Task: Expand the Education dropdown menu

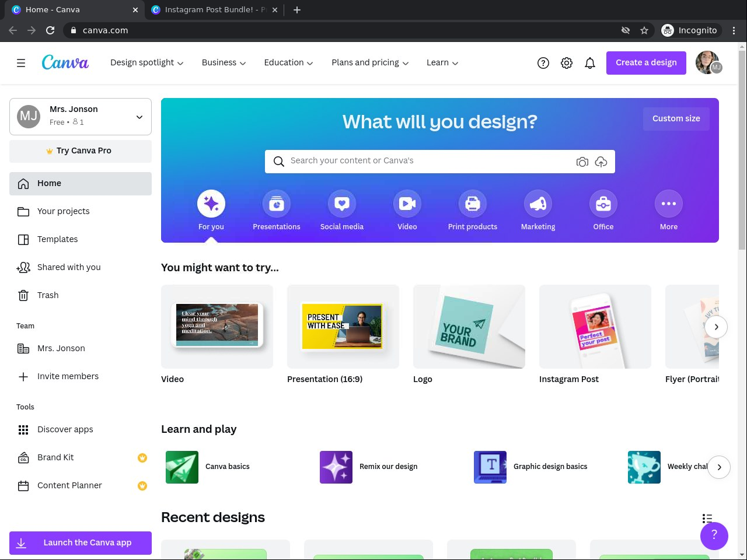Action: 289,63
